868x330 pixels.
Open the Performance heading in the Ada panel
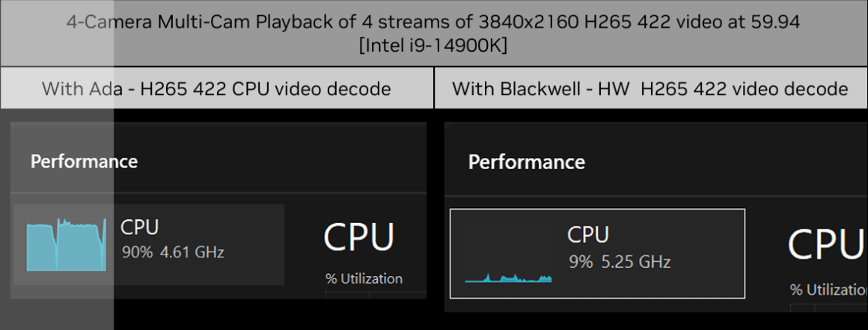point(84,162)
